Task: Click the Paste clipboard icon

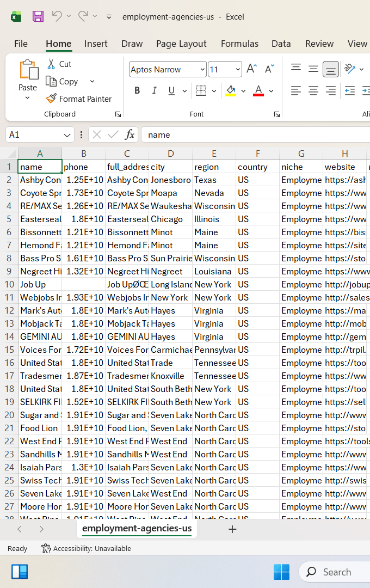Action: point(28,70)
